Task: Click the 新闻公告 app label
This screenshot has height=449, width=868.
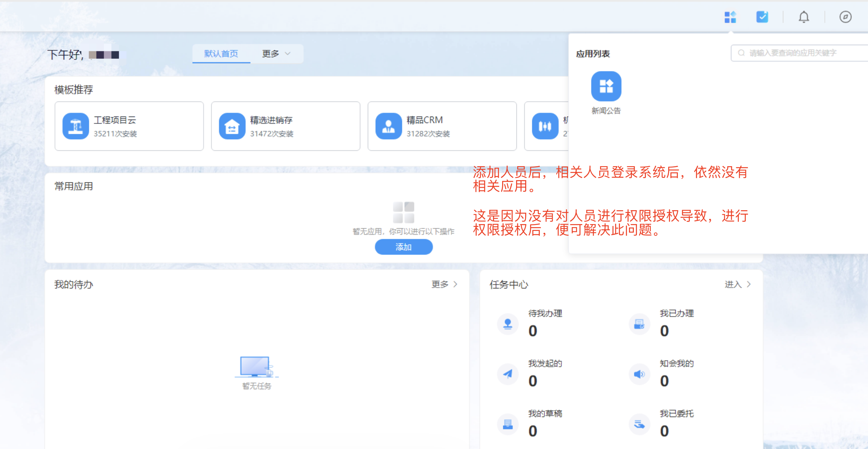Action: pos(606,111)
